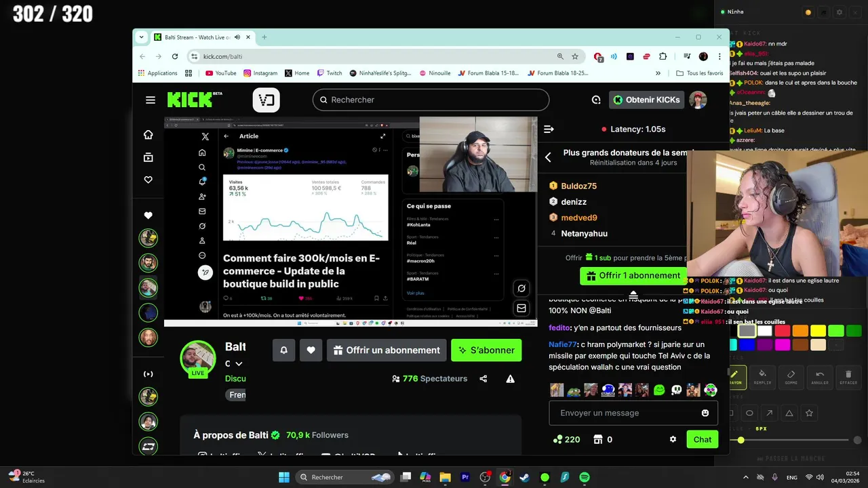Open Spotify from the taskbar
868x488 pixels.
[x=585, y=477]
